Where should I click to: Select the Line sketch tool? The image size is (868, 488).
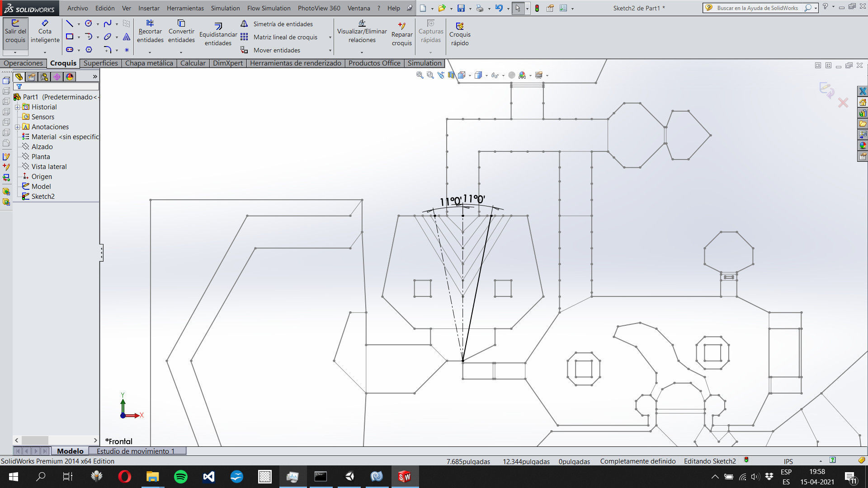tap(69, 23)
